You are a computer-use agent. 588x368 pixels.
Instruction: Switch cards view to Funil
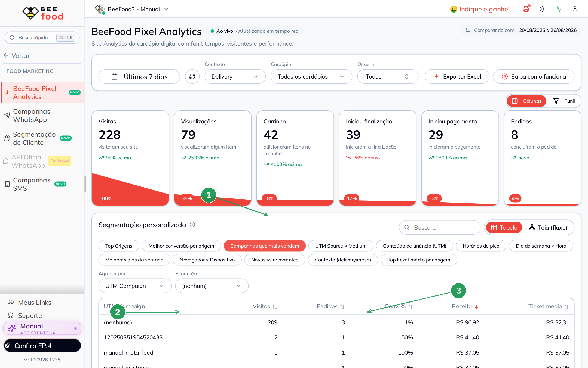(x=564, y=101)
